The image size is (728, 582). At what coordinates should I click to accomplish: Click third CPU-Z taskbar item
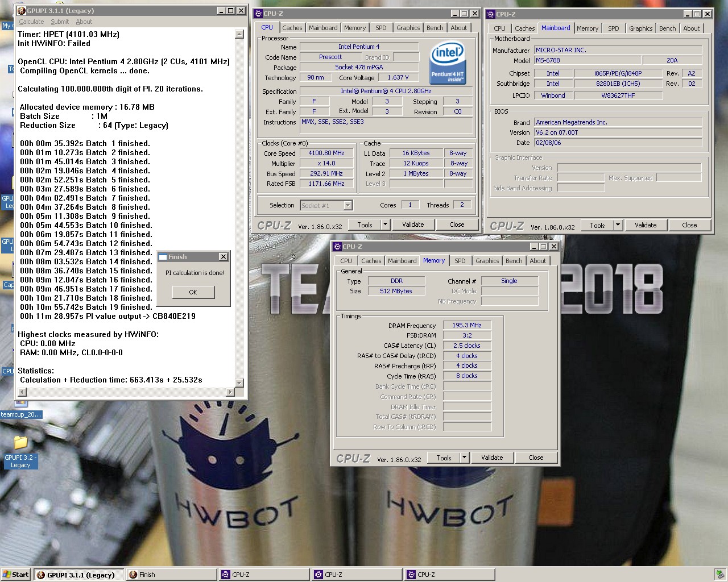click(450, 575)
